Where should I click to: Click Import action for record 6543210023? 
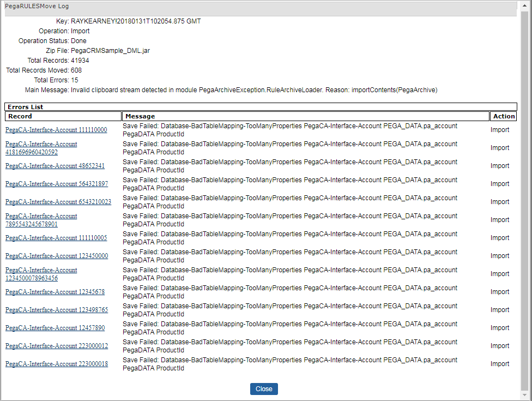(500, 202)
